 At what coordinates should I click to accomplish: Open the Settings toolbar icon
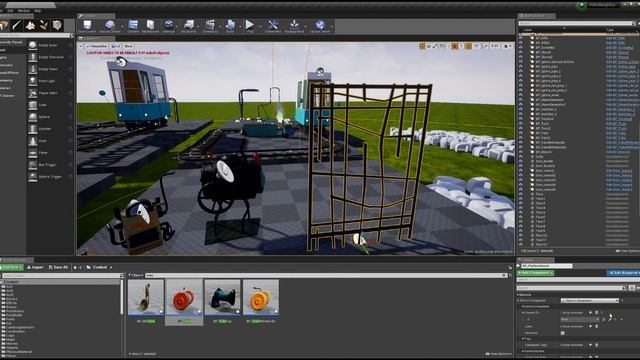[x=169, y=25]
